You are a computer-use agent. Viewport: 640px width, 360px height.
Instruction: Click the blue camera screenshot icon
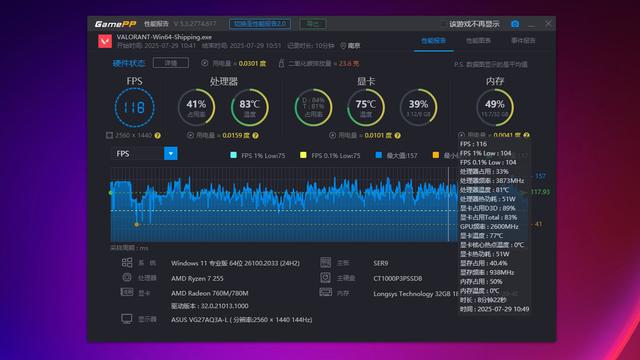coord(515,24)
